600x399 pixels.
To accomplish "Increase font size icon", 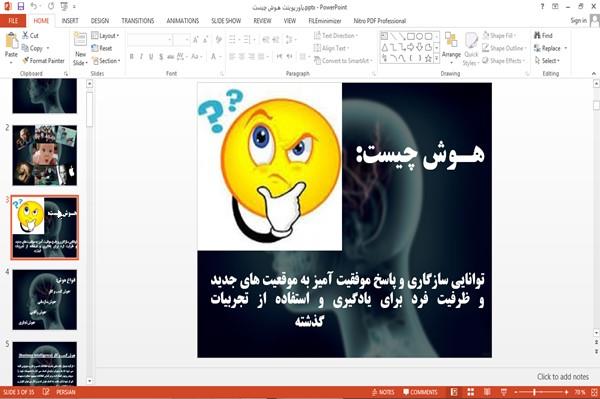I will (196, 39).
